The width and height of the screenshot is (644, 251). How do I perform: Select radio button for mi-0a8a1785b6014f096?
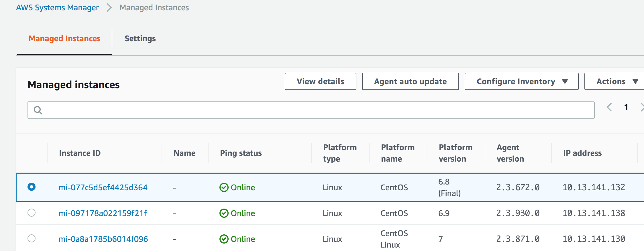point(32,238)
